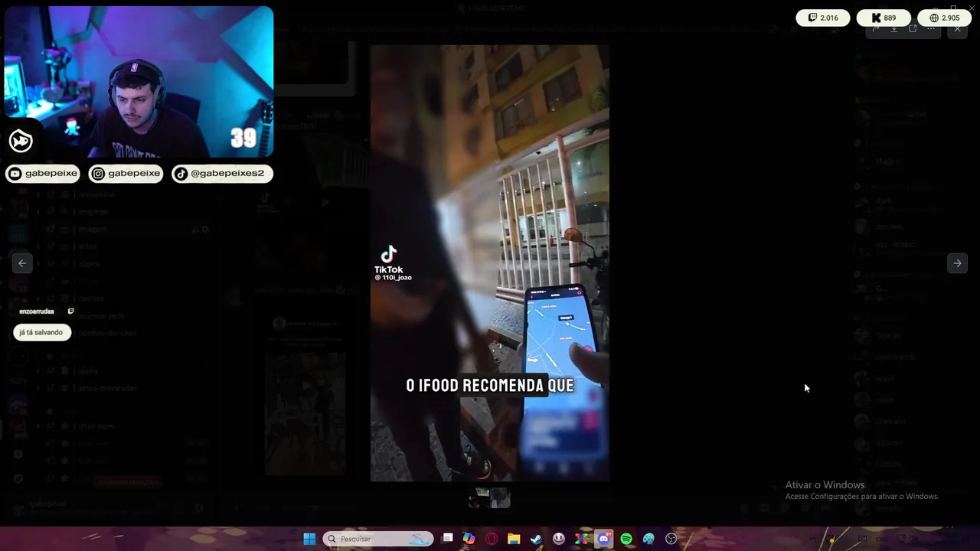Click the Twitch viewer count badge

tap(823, 18)
